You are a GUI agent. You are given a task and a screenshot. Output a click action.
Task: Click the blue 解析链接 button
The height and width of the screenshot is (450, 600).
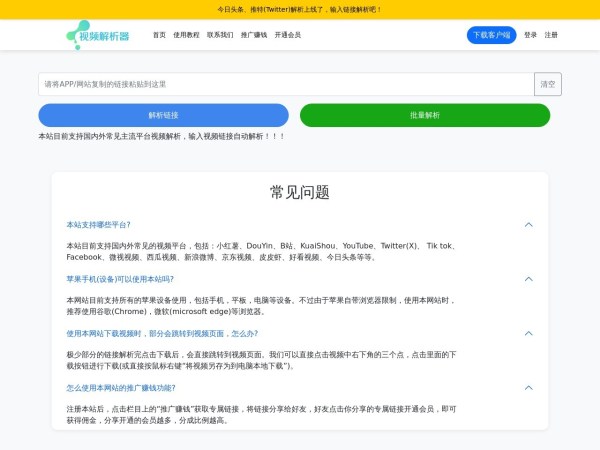[163, 115]
